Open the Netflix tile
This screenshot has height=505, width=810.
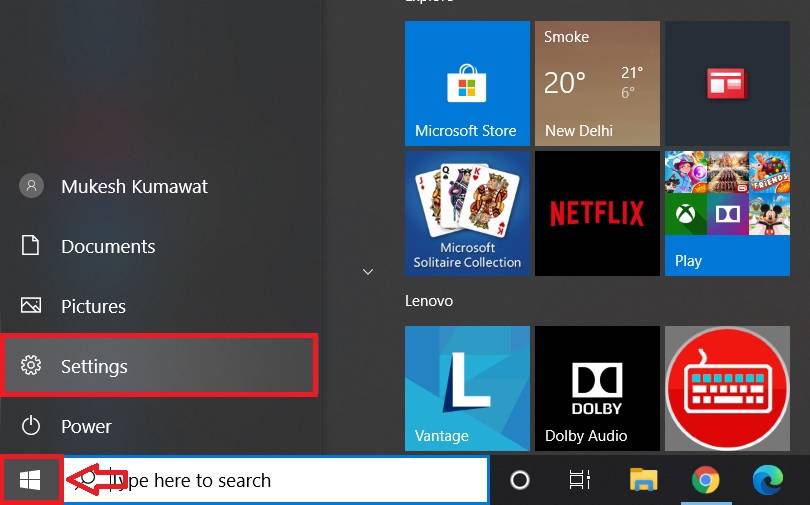tap(597, 213)
